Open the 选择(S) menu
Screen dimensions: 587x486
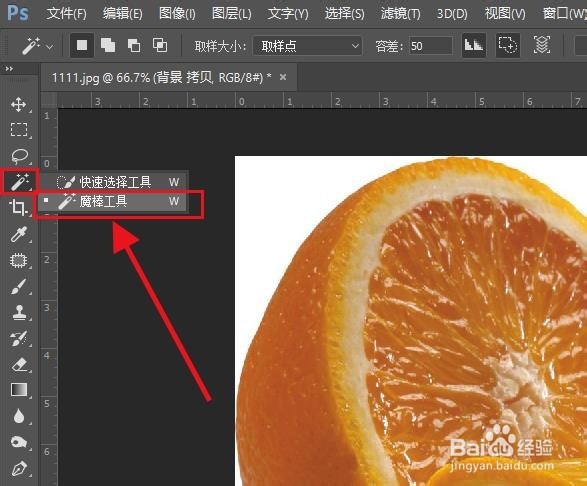(344, 14)
